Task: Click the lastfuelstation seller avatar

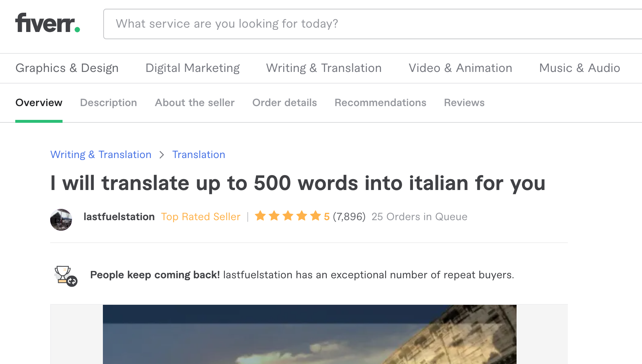Action: [x=61, y=220]
